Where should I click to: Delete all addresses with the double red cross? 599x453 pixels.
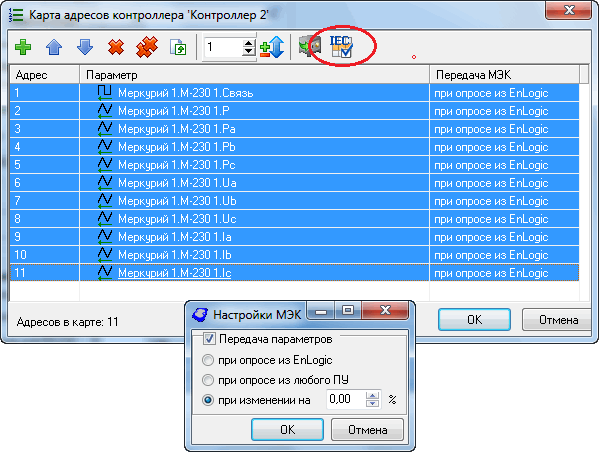click(x=147, y=47)
